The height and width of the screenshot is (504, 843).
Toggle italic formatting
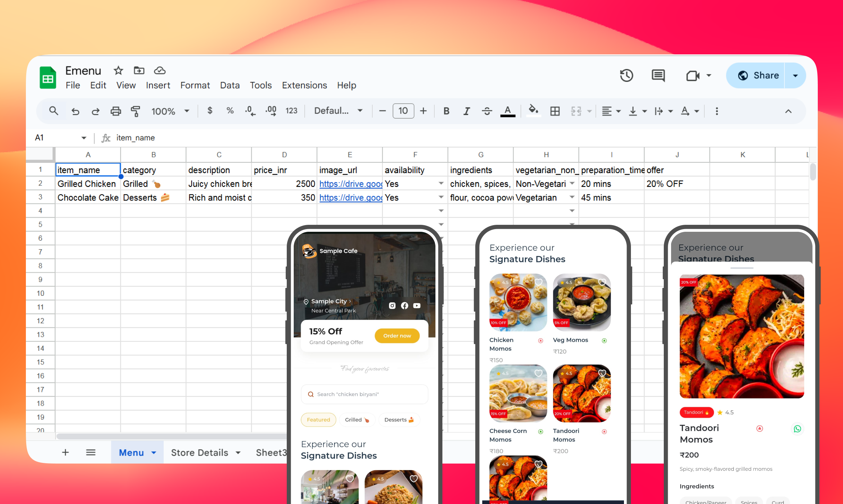pyautogui.click(x=466, y=111)
